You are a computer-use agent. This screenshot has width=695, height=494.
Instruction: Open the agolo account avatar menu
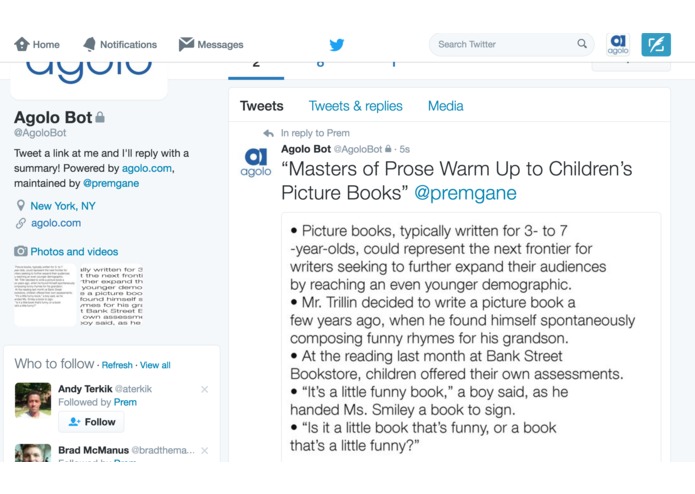(x=618, y=44)
